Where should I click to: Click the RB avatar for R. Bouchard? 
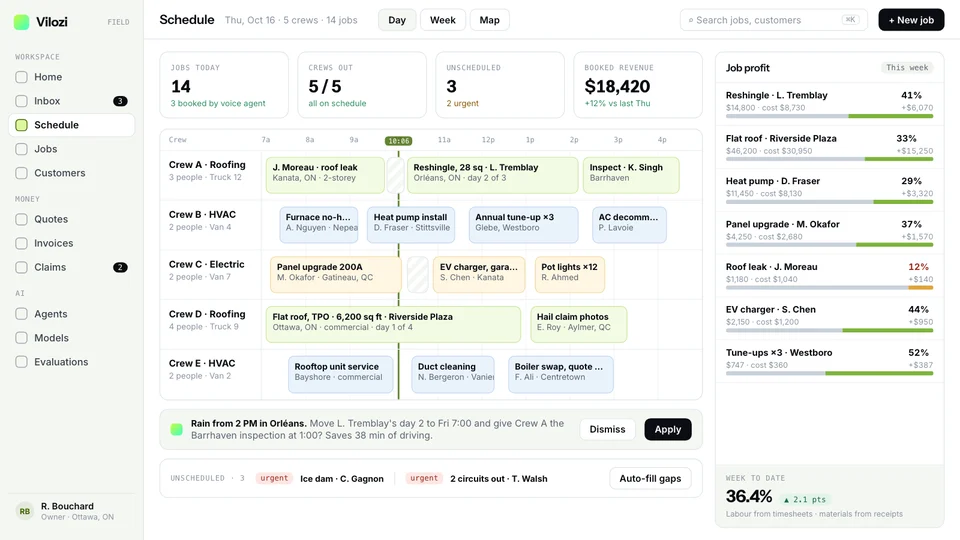(24, 511)
